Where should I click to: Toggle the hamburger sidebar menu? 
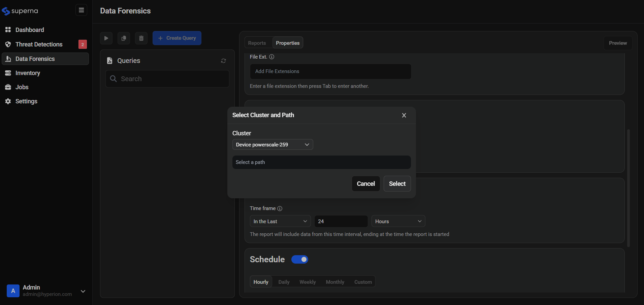tap(81, 10)
